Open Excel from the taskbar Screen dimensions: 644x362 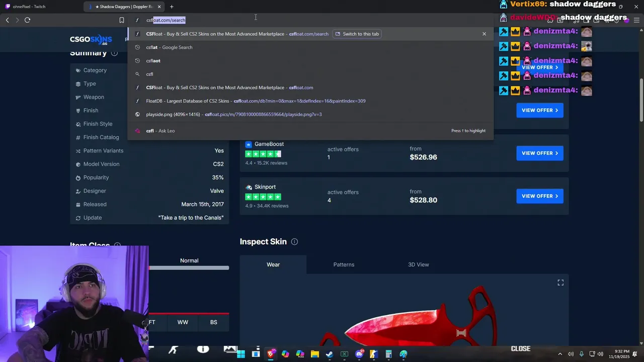[x=344, y=354]
